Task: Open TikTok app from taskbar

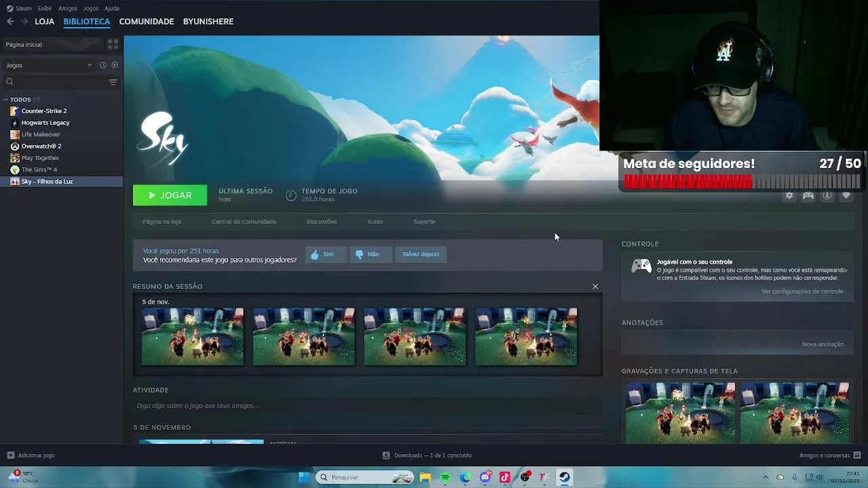Action: click(505, 477)
